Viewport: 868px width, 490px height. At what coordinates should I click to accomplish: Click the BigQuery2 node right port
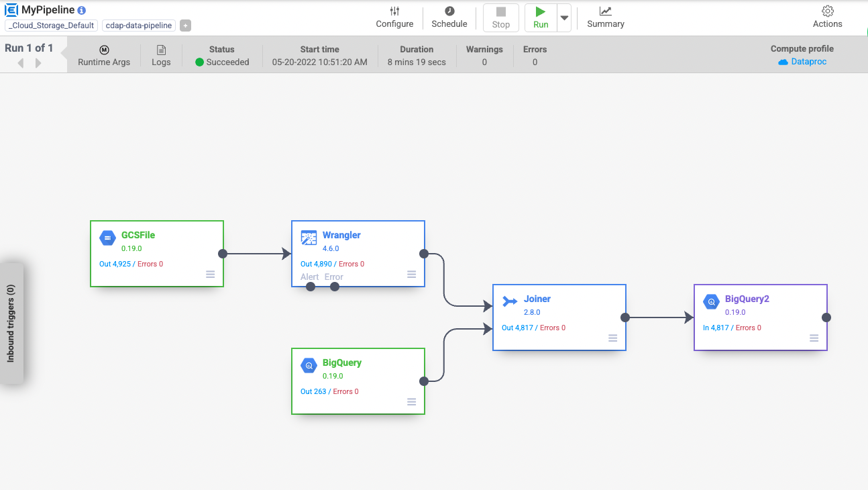[x=826, y=317]
